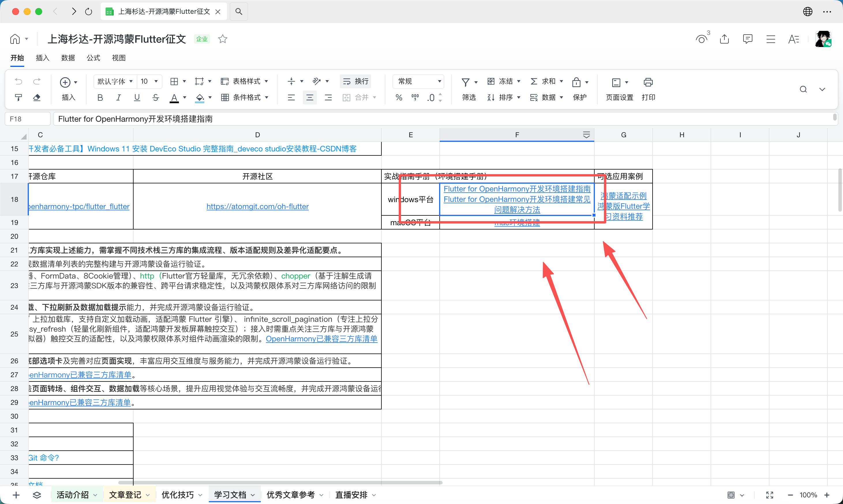The height and width of the screenshot is (504, 843).
Task: Collapse the toolbar with chevron icon
Action: 822,90
